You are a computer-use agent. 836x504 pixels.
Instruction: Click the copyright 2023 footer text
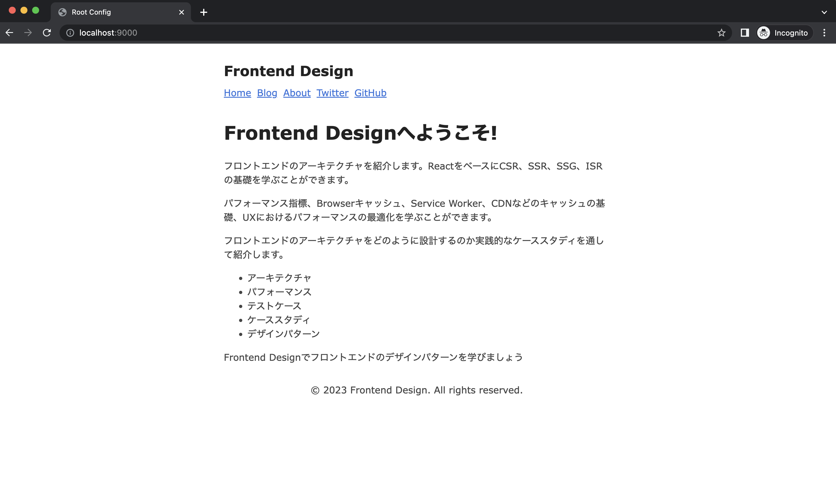tap(417, 390)
